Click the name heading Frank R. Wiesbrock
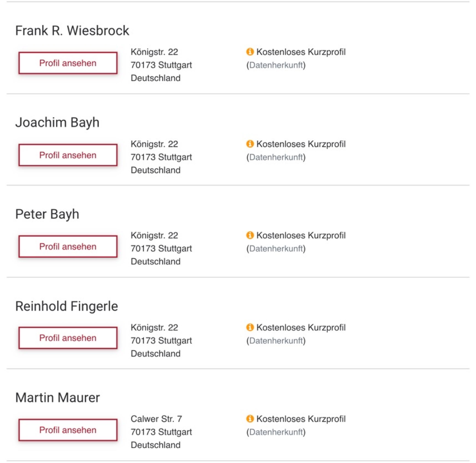The image size is (476, 463). 72,31
